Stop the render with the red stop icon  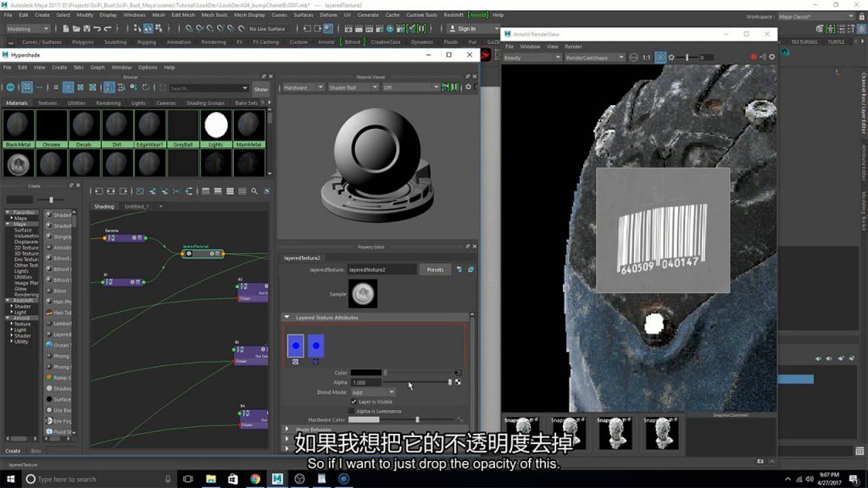tap(754, 57)
